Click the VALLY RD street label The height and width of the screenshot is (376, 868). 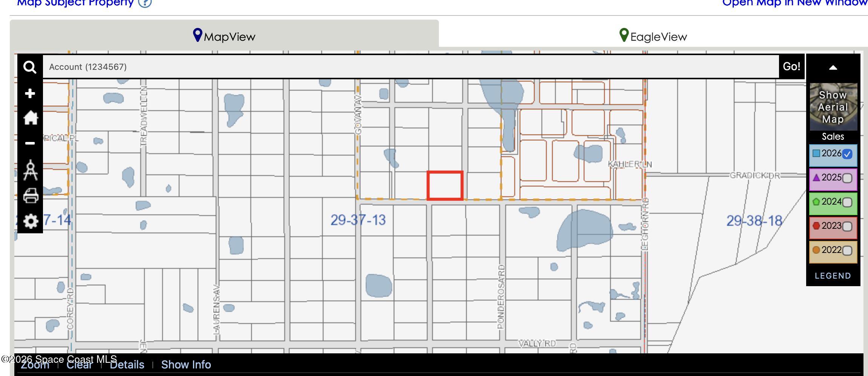[537, 344]
